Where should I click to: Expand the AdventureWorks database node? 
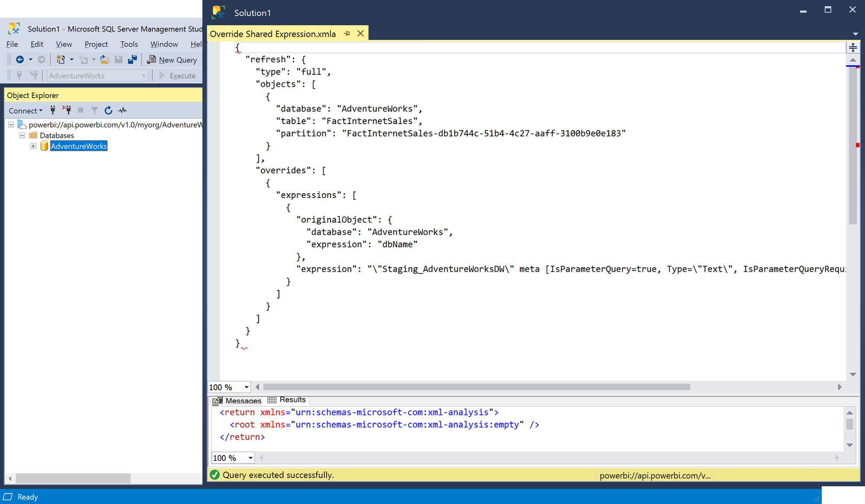click(33, 146)
